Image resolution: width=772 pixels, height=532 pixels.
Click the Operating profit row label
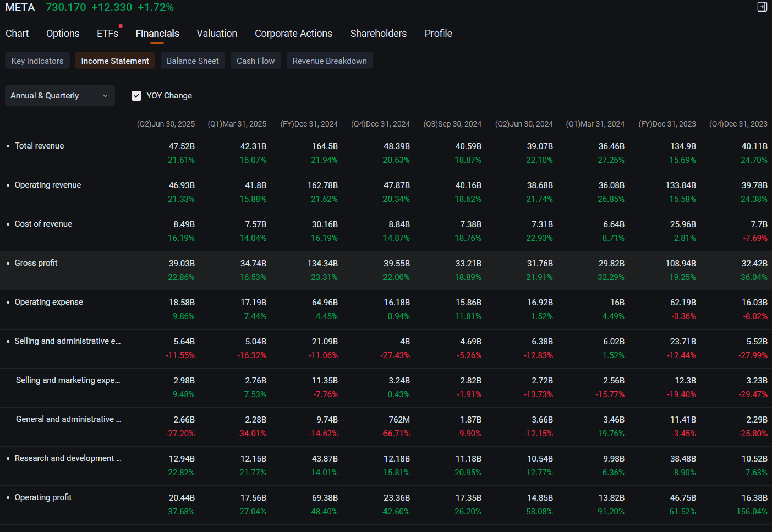click(43, 497)
